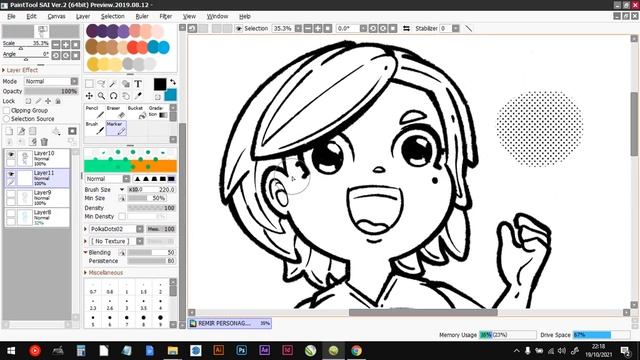Choose the Brush tool
Image resolution: width=640 pixels, height=360 pixels.
pos(95,128)
